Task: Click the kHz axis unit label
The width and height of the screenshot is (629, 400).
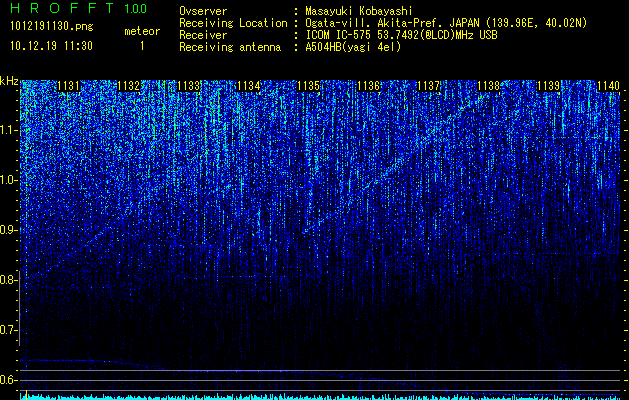Action: pos(9,81)
